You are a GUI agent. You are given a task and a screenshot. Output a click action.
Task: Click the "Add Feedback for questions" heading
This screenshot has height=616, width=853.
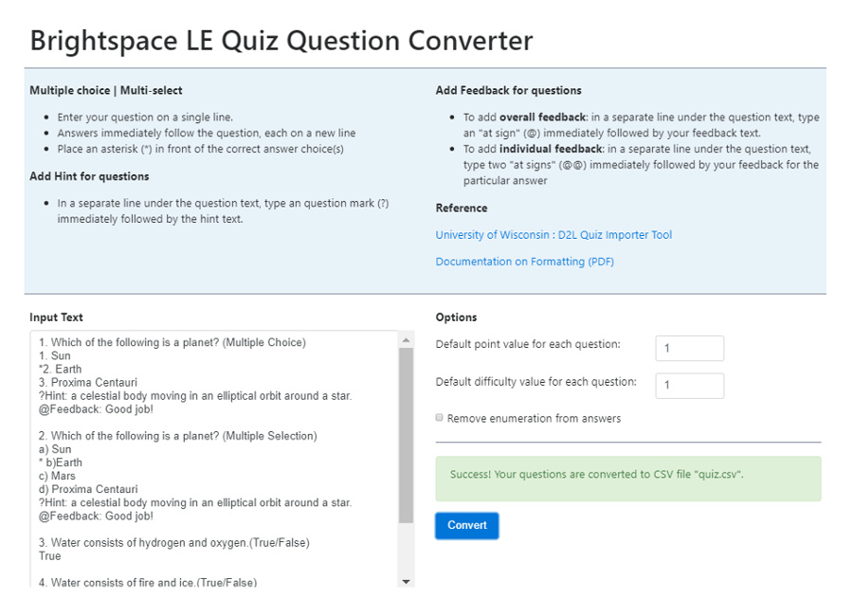click(508, 89)
